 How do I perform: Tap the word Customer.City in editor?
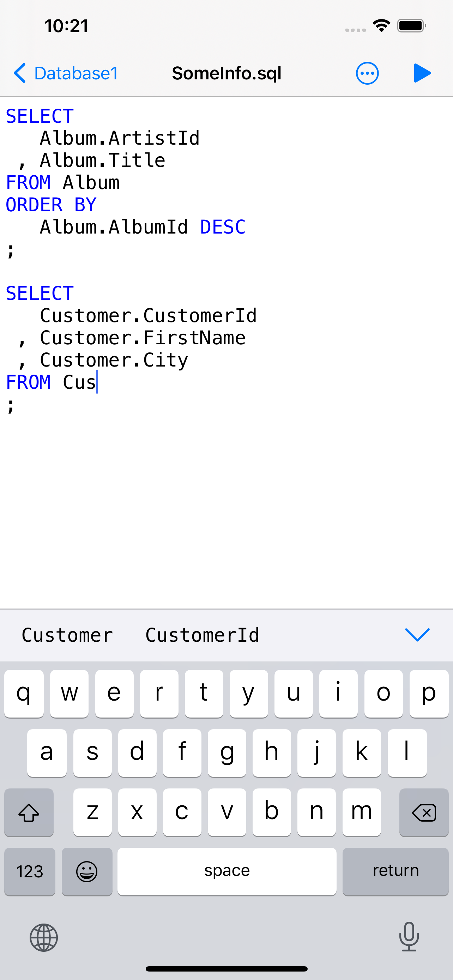click(x=114, y=360)
